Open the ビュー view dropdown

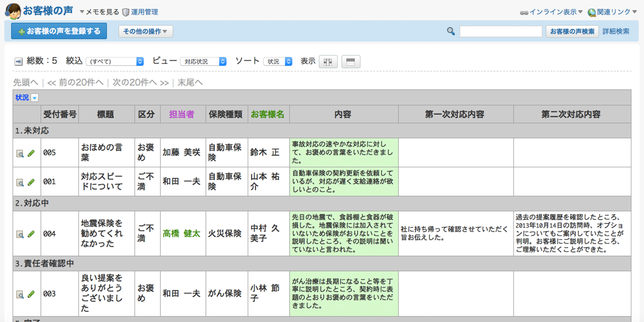pos(203,62)
